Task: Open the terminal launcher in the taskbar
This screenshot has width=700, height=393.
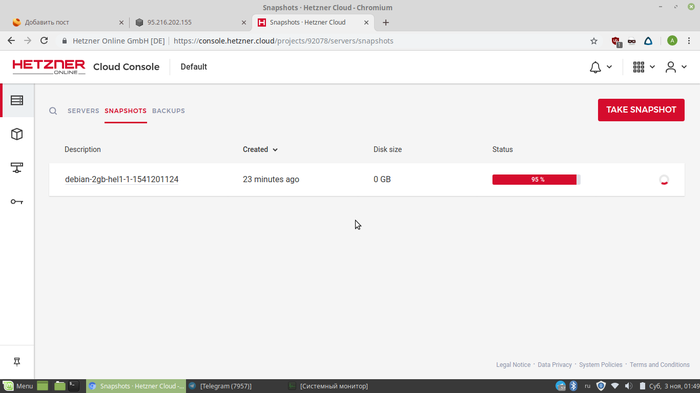Action: coord(74,386)
